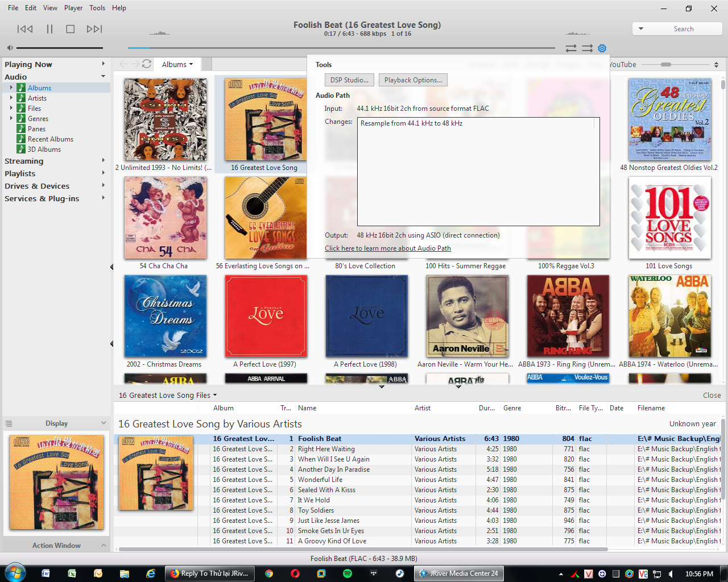This screenshot has width=728, height=582.
Task: Expand the Action Window panel
Action: coord(104,545)
